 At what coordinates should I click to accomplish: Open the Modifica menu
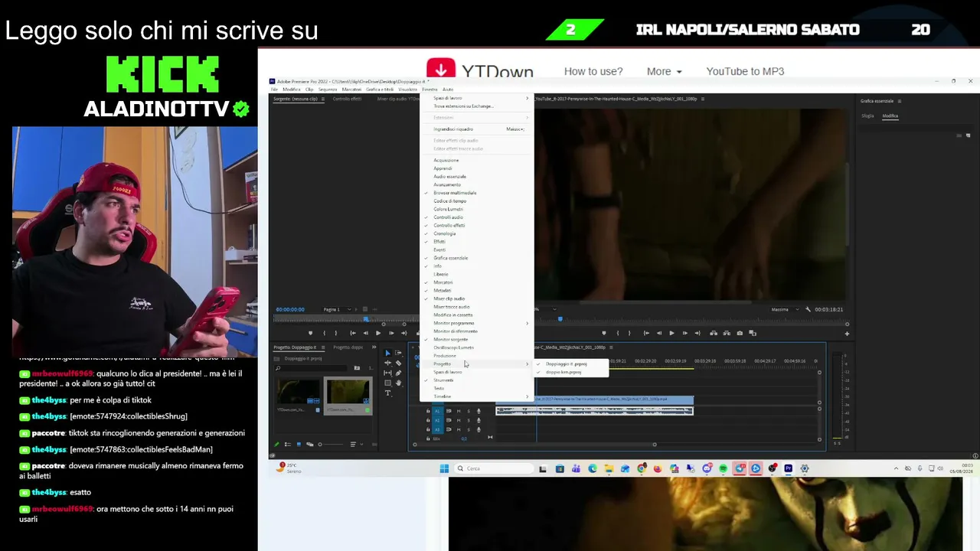pyautogui.click(x=292, y=90)
